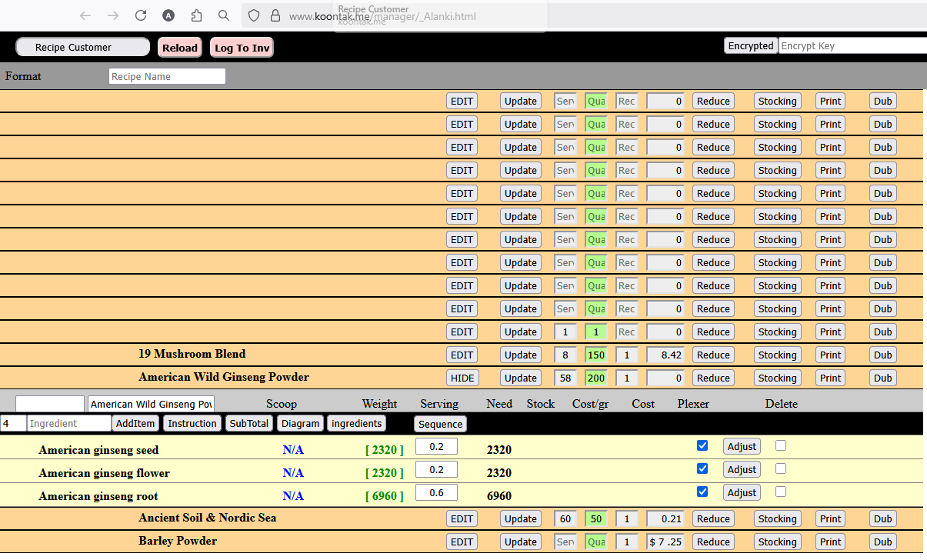Image resolution: width=927 pixels, height=560 pixels.
Task: Click the browser search magnifier icon
Action: pos(224,15)
